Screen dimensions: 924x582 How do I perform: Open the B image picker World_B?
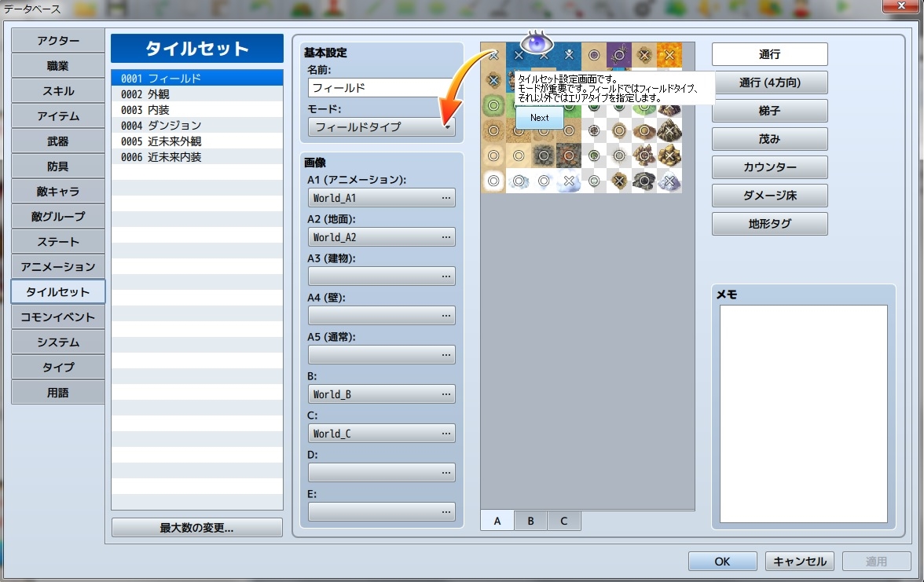381,394
